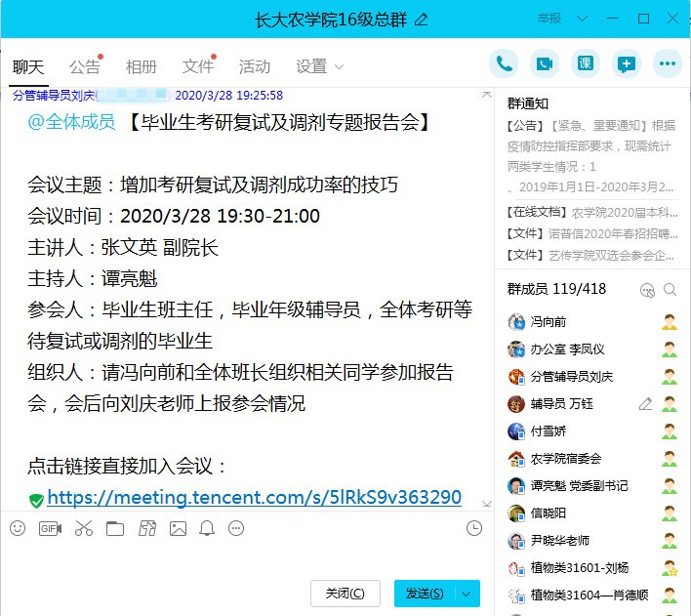Viewport: 691px width, 616px height.
Task: Click the bell icon in input toolbar
Action: pos(207,528)
